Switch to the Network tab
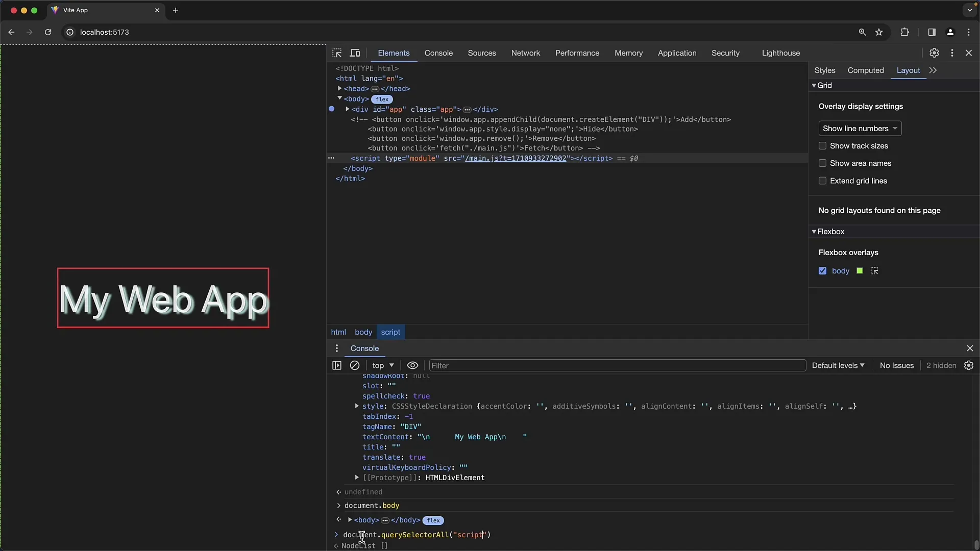Viewport: 980px width, 551px height. [x=526, y=53]
